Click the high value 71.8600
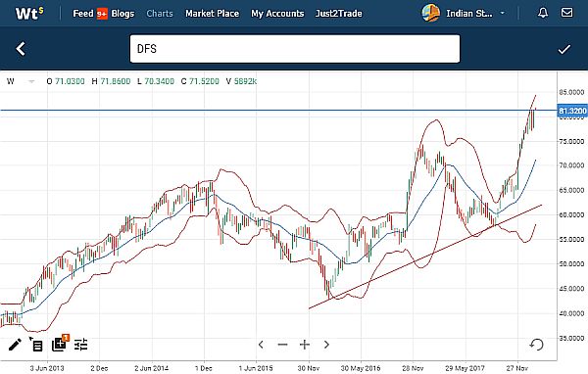The width and height of the screenshot is (588, 374). pos(116,81)
